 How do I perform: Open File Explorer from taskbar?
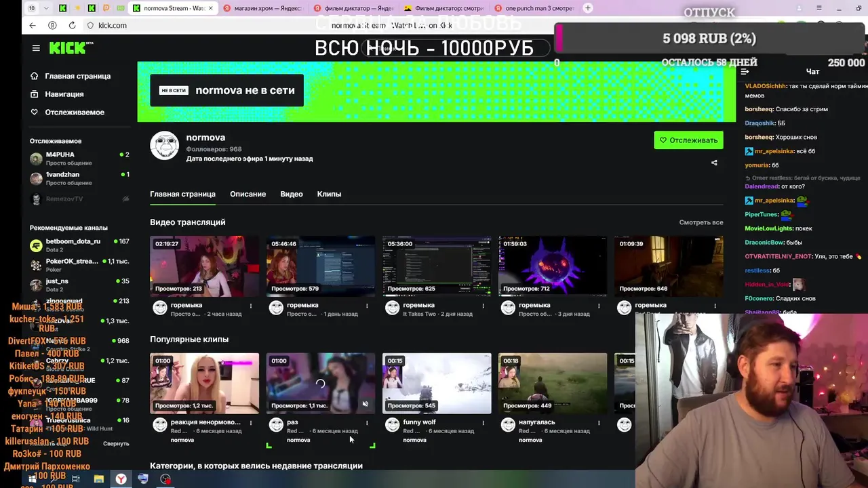98,479
